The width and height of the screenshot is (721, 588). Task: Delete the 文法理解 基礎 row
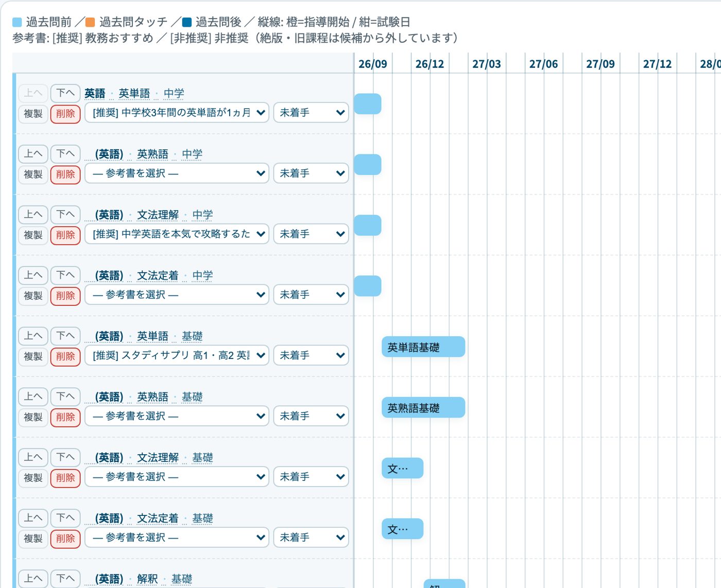coord(65,478)
